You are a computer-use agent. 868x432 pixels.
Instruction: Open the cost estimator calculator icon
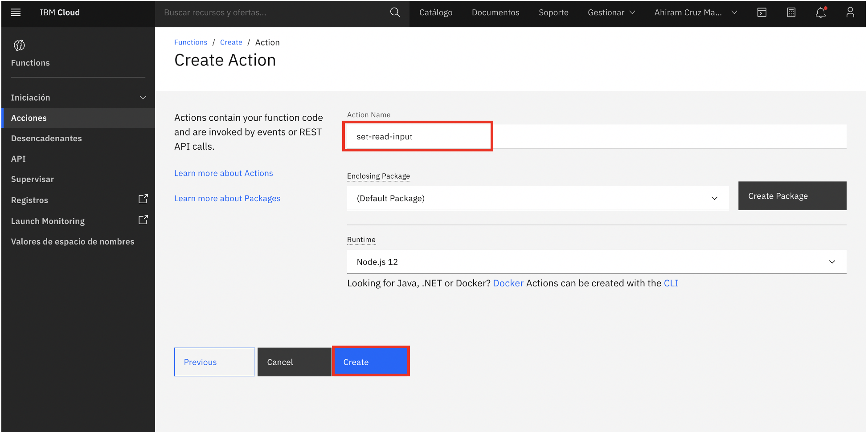click(791, 12)
